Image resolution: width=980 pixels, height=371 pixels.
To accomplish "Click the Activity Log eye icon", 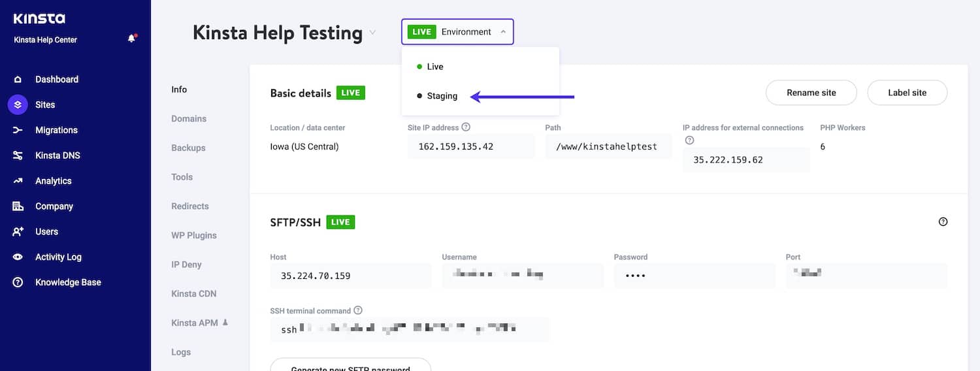I will tap(18, 257).
